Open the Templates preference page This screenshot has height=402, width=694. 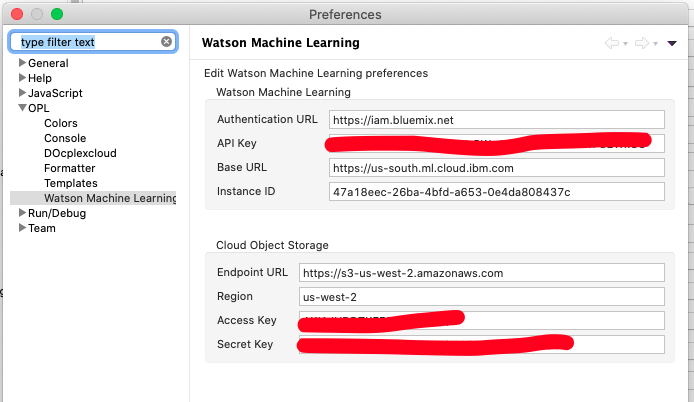pos(71,183)
